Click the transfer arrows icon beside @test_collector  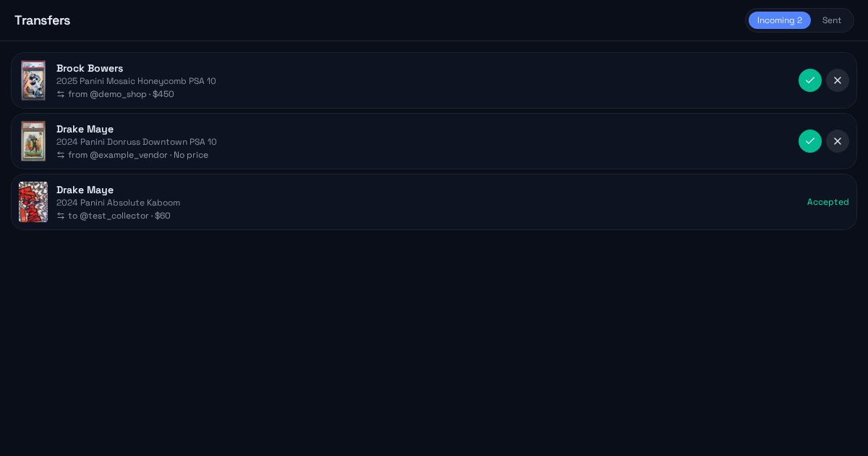tap(61, 216)
